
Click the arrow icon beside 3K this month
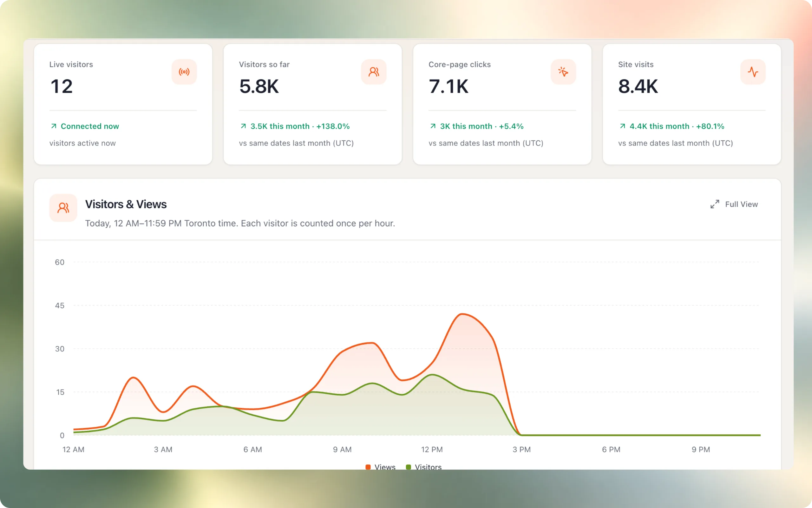433,126
